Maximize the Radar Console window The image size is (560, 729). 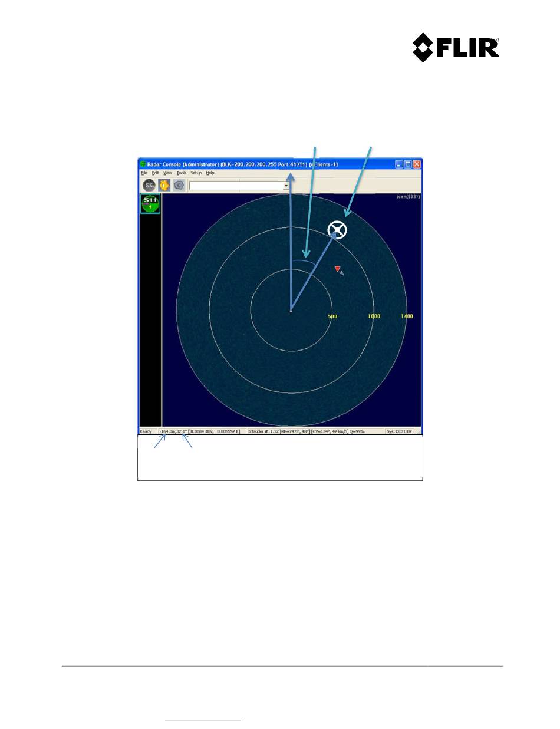[x=408, y=164]
